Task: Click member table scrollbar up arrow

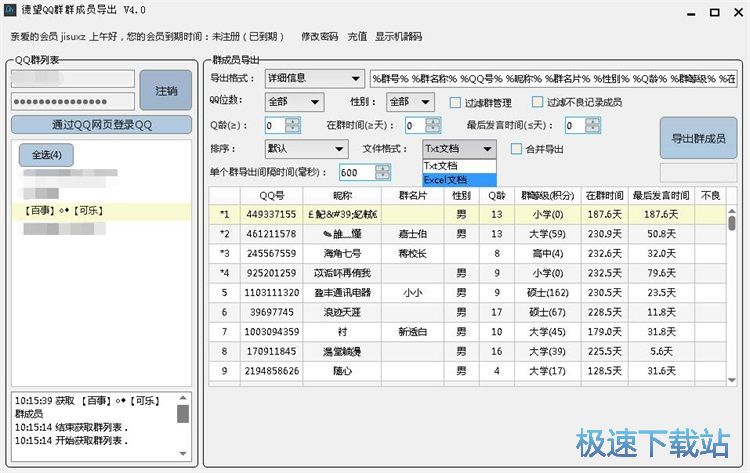Action: coord(732,210)
